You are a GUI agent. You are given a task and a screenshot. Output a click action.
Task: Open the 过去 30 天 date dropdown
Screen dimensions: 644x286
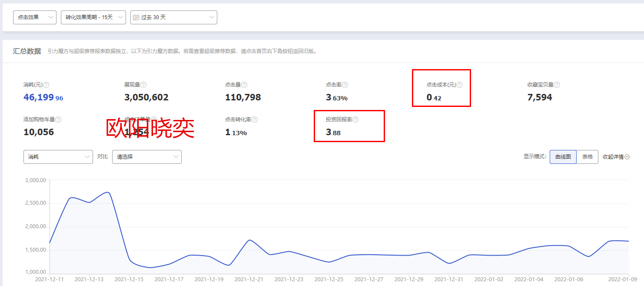point(174,17)
